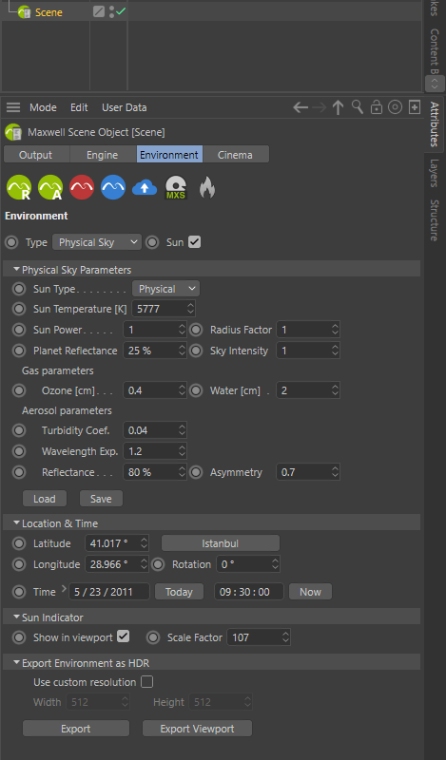
Task: Open the Sun Type Physical dropdown
Action: point(166,289)
